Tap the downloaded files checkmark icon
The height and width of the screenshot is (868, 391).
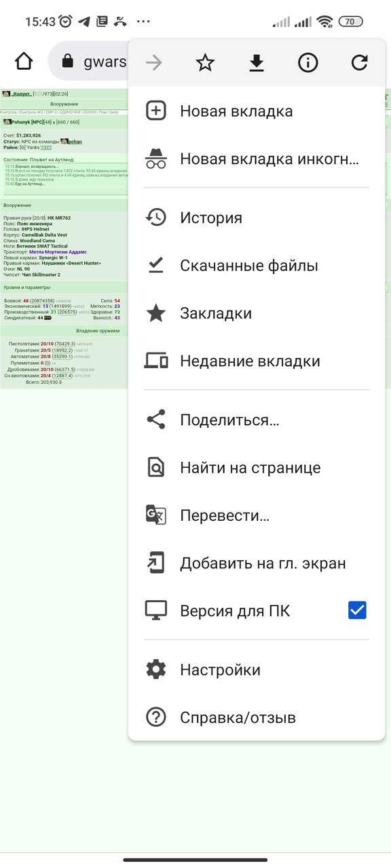(156, 266)
